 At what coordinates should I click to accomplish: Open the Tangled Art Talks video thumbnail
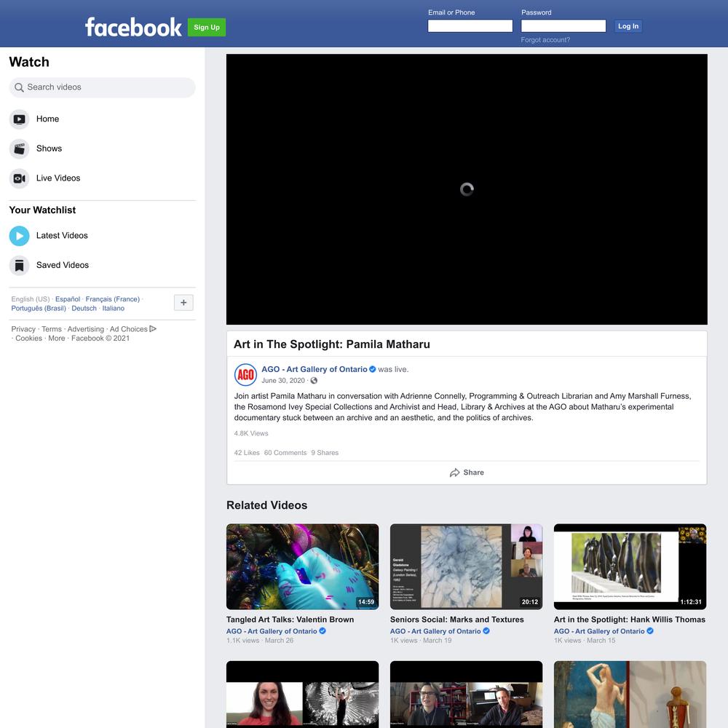302,566
